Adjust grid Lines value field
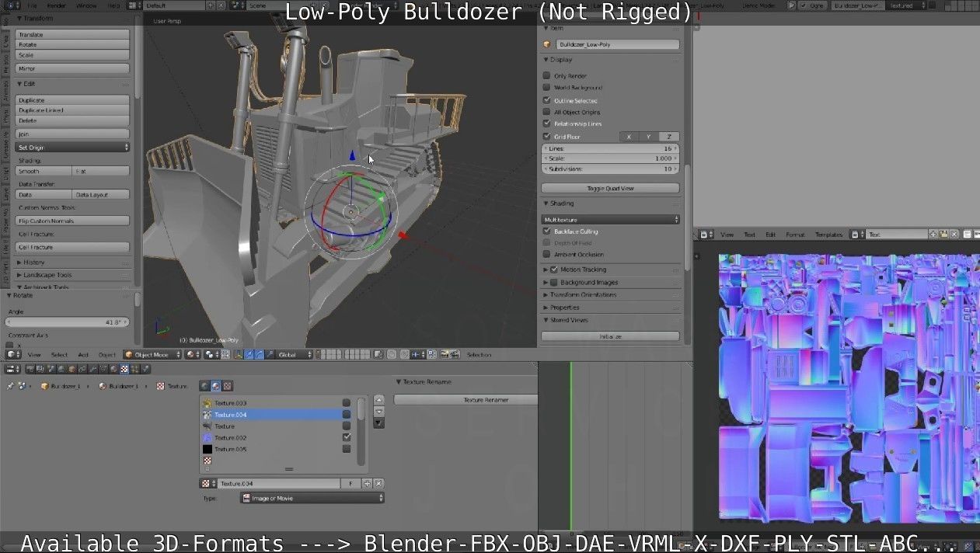Viewport: 980px width, 553px height. [611, 148]
